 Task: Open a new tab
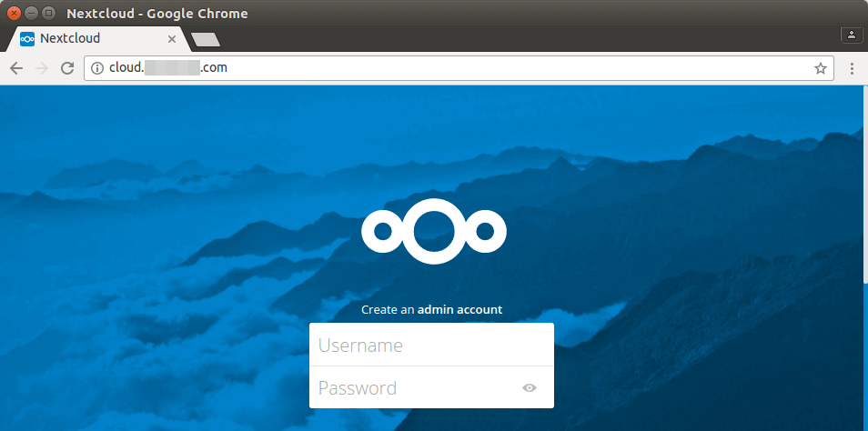point(206,39)
